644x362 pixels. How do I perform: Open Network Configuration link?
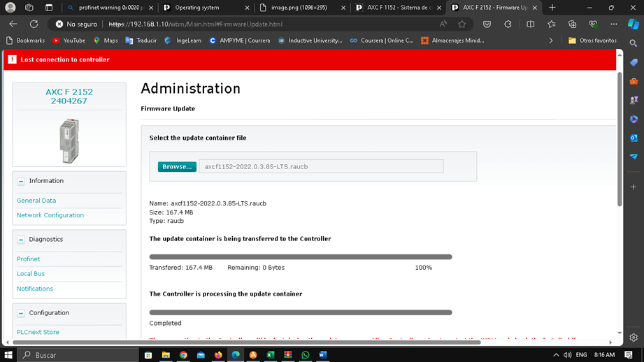(x=50, y=215)
